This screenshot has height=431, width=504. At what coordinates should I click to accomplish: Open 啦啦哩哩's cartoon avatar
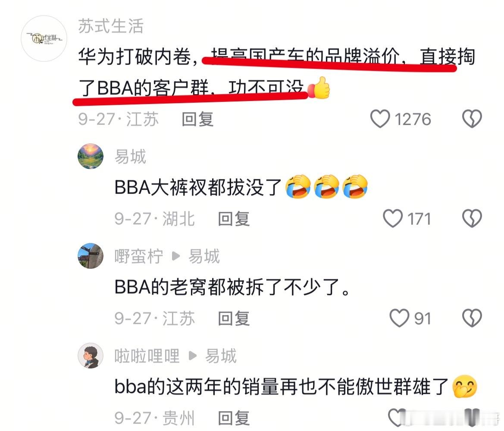(x=91, y=355)
